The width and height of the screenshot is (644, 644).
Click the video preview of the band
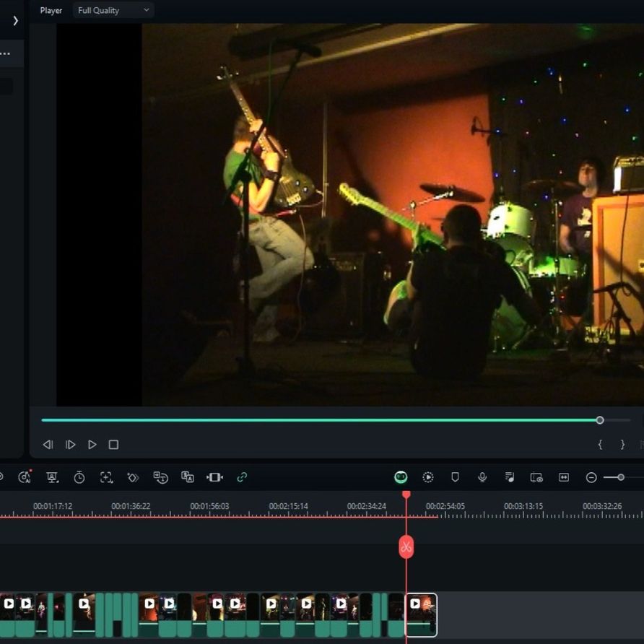click(350, 215)
